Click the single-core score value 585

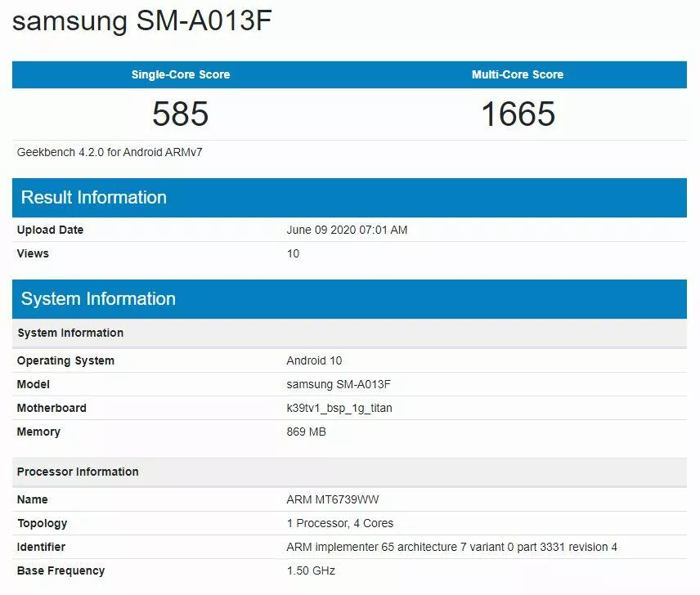[x=181, y=114]
